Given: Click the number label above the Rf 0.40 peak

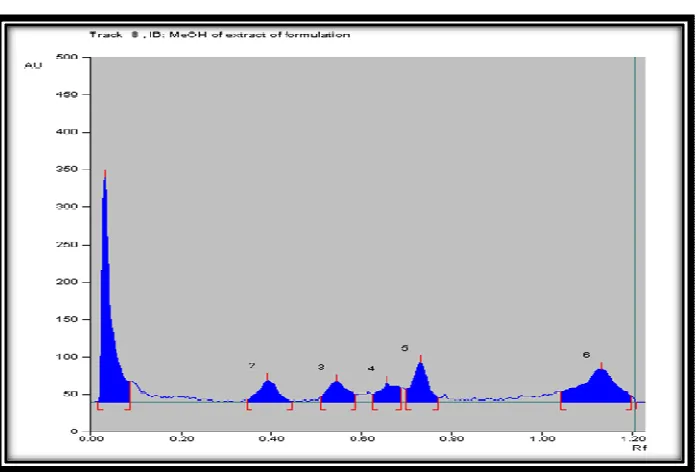Looking at the screenshot, I should [x=252, y=366].
